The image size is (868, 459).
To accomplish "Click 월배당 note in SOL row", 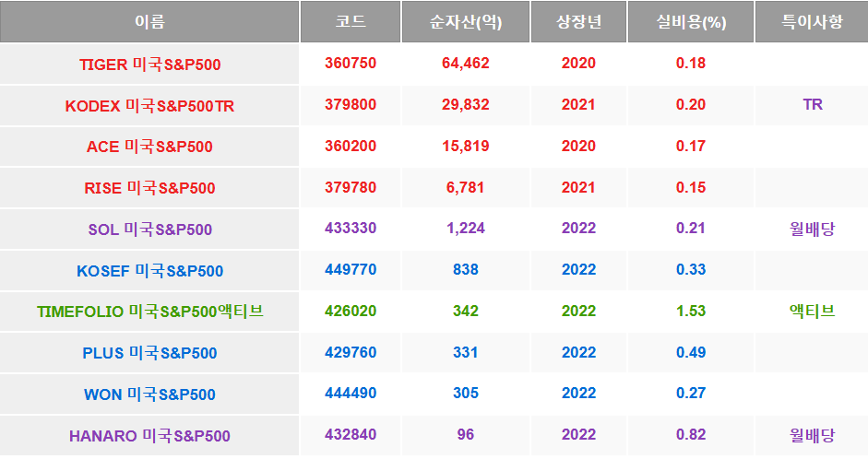I will (x=812, y=229).
